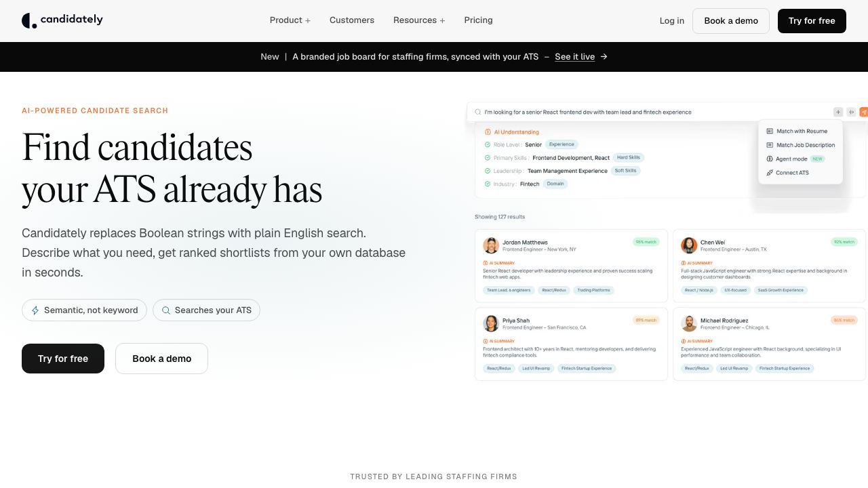
Task: Click Michael Rodriguez's avatar
Action: pos(689,323)
